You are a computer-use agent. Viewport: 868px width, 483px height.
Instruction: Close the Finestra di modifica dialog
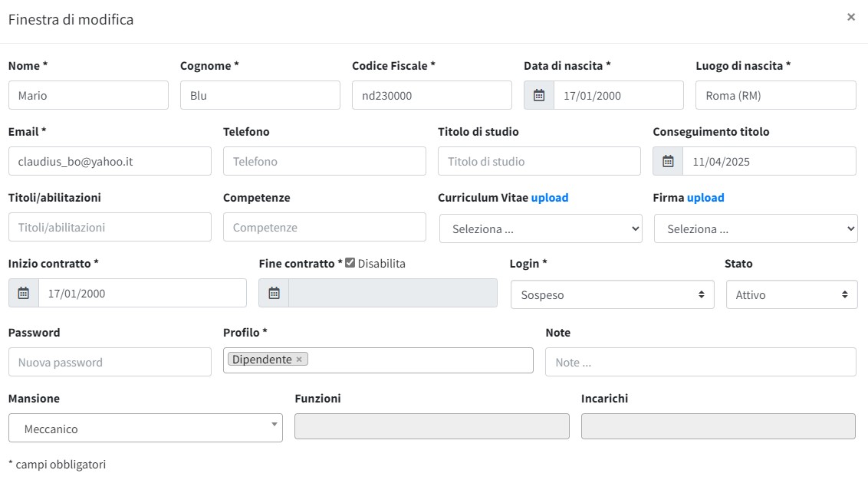click(850, 17)
